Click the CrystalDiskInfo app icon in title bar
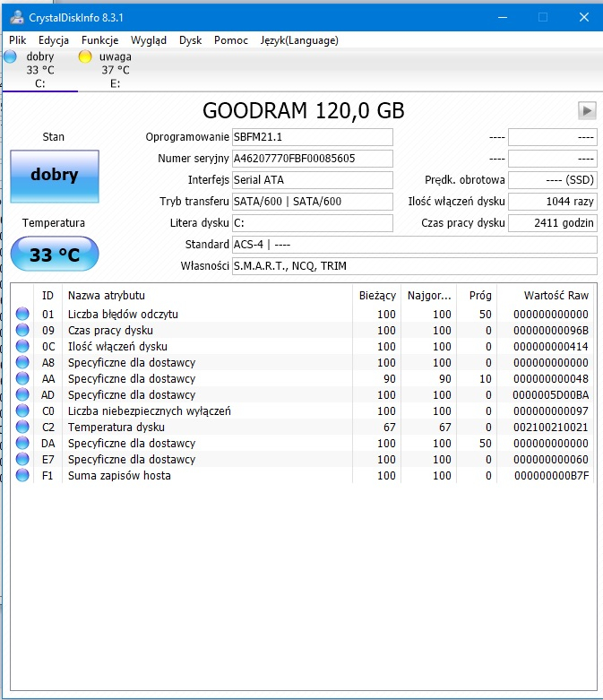The image size is (603, 700). (x=16, y=17)
